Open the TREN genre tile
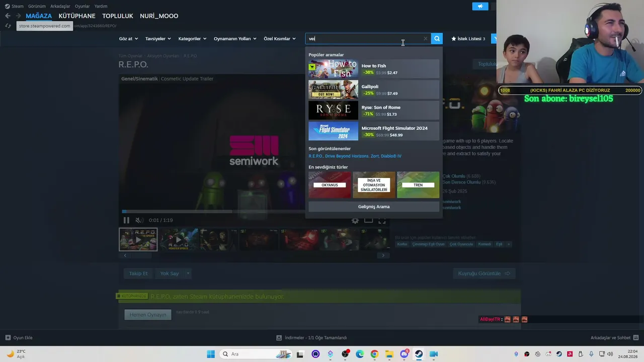 click(x=418, y=185)
